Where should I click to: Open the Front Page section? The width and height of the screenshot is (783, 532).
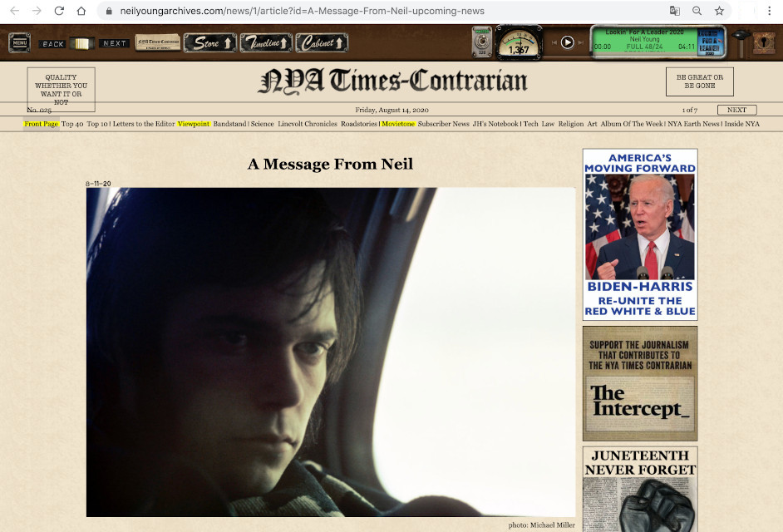42,124
